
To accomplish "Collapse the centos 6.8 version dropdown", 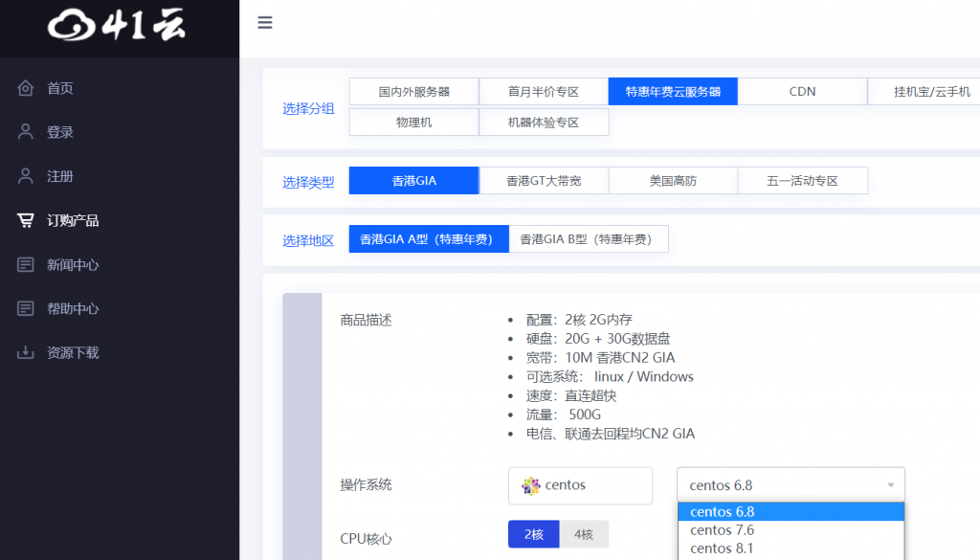I will click(x=791, y=485).
